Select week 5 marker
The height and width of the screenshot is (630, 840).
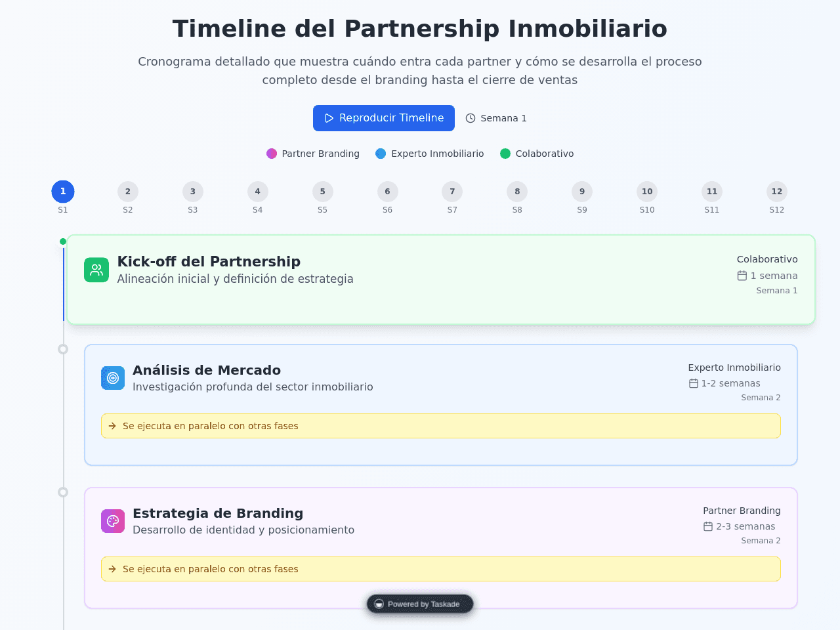(323, 192)
